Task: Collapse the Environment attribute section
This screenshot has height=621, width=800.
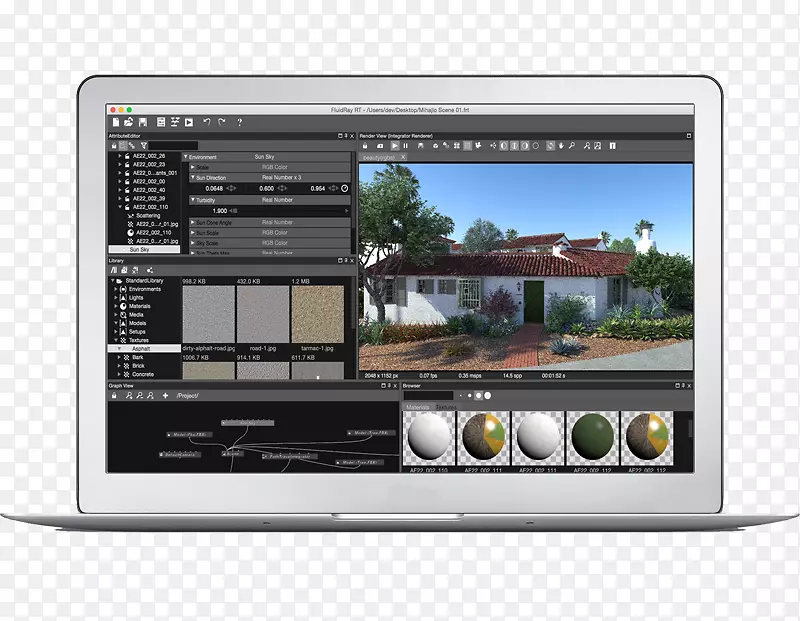Action: point(186,157)
